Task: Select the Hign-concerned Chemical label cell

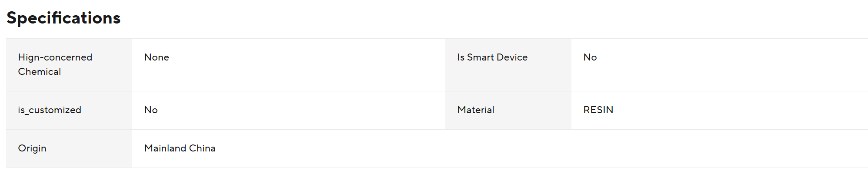Action: tap(69, 65)
